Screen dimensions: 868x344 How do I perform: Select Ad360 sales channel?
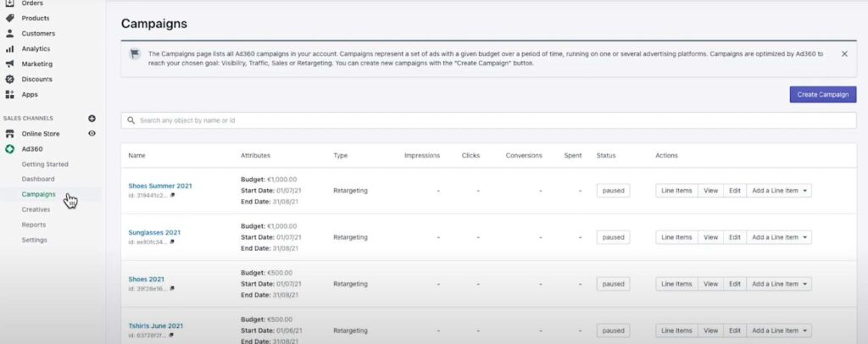[x=32, y=149]
